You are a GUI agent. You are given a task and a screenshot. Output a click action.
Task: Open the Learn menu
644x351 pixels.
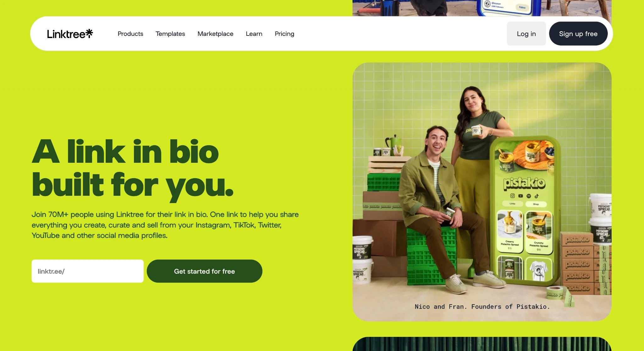[254, 34]
